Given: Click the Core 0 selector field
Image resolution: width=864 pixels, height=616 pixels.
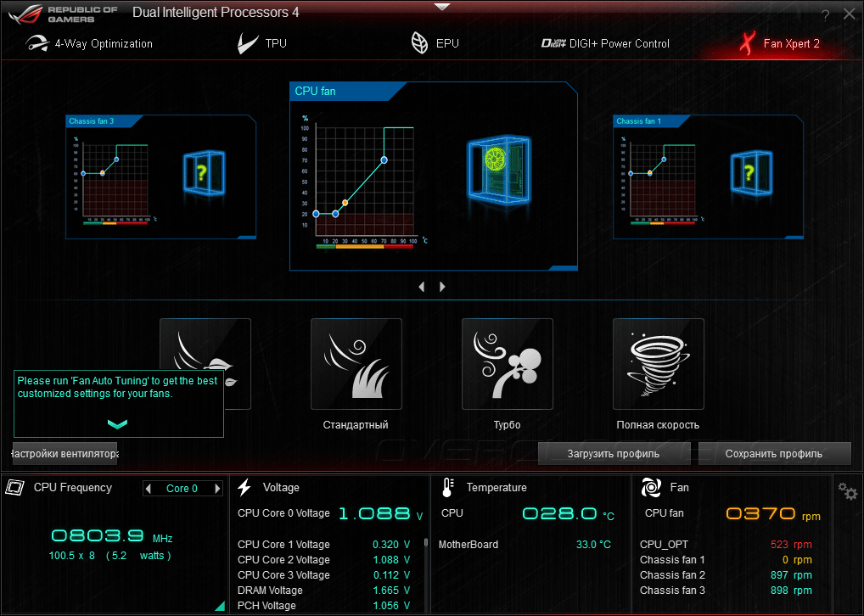Looking at the screenshot, I should click(182, 488).
